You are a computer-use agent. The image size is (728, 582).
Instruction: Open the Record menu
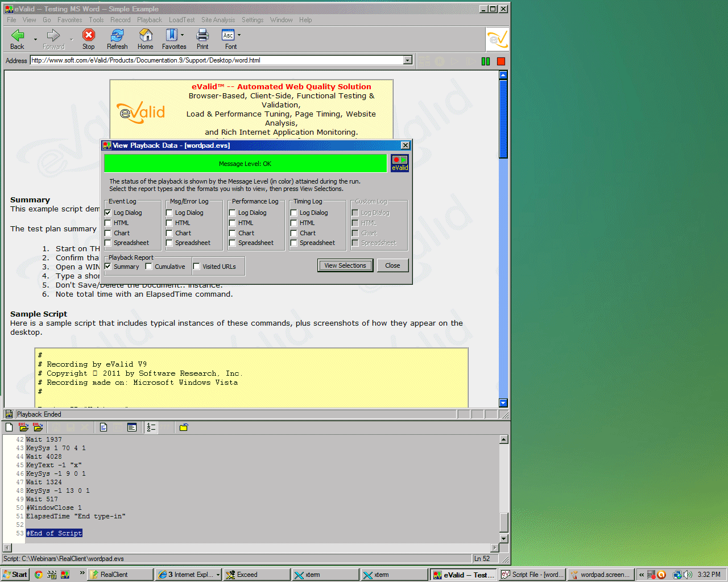[121, 20]
